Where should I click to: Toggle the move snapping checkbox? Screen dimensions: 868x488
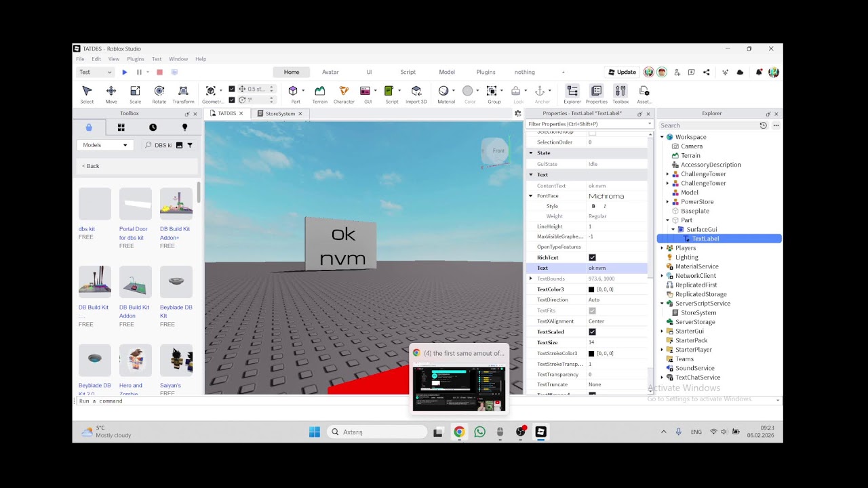[232, 89]
